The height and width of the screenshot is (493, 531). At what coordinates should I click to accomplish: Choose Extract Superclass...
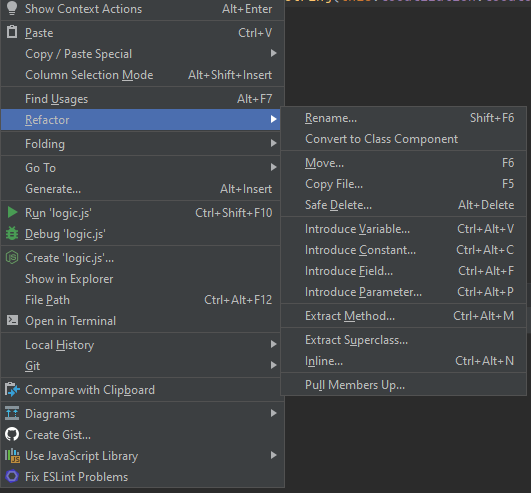(404, 340)
